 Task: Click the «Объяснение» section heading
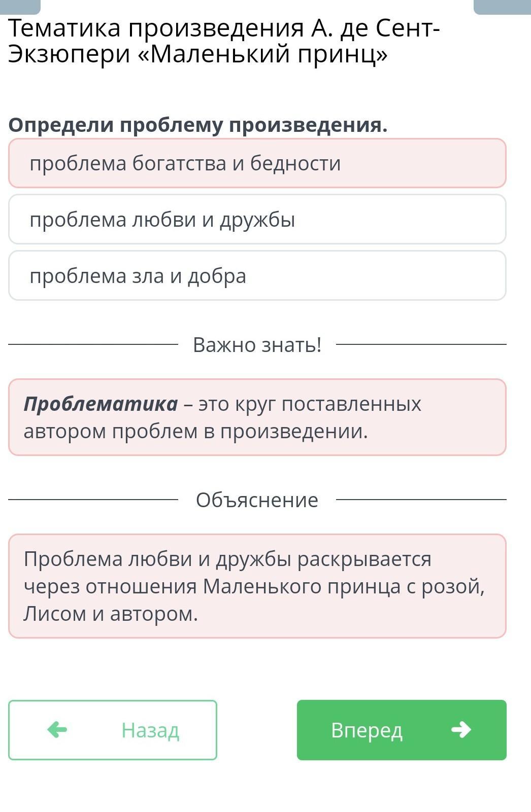click(257, 500)
